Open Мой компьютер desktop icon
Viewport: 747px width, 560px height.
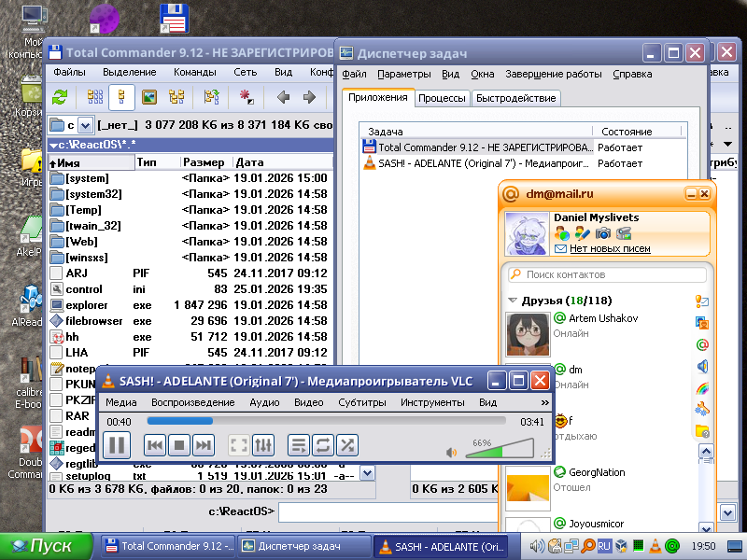[x=34, y=31]
